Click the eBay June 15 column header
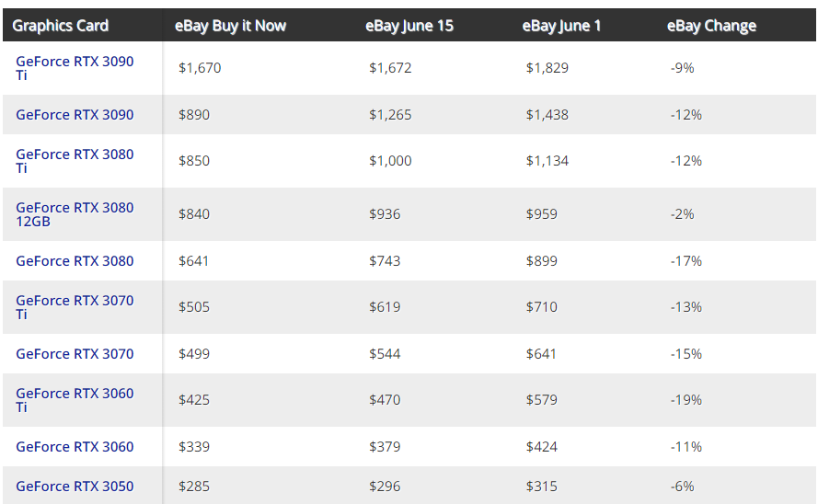This screenshot has height=504, width=818. click(x=409, y=26)
